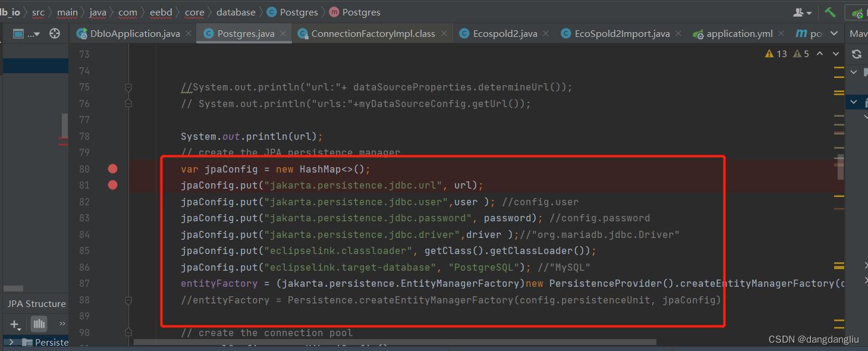Click the editor vertical scrollbar thumb
This screenshot has width=868, height=351.
click(840, 167)
